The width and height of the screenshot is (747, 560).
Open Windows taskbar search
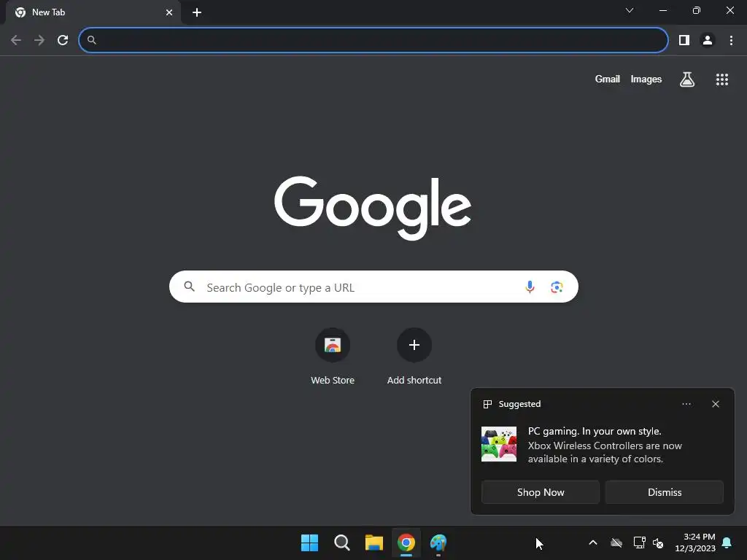342,542
